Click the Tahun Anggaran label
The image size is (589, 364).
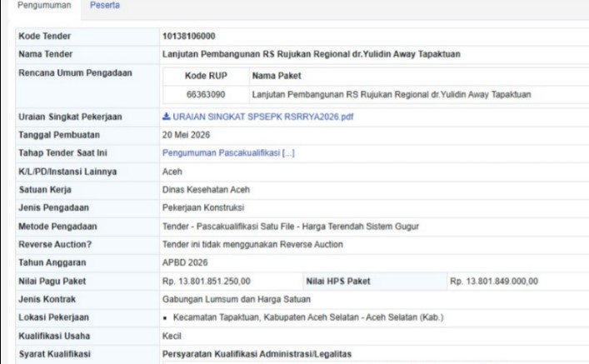click(52, 262)
